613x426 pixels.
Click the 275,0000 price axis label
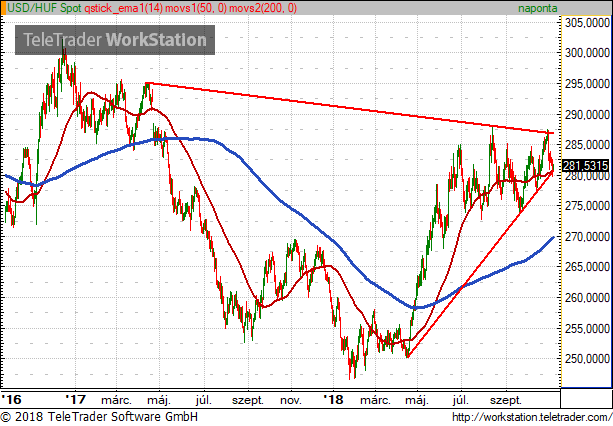click(587, 206)
